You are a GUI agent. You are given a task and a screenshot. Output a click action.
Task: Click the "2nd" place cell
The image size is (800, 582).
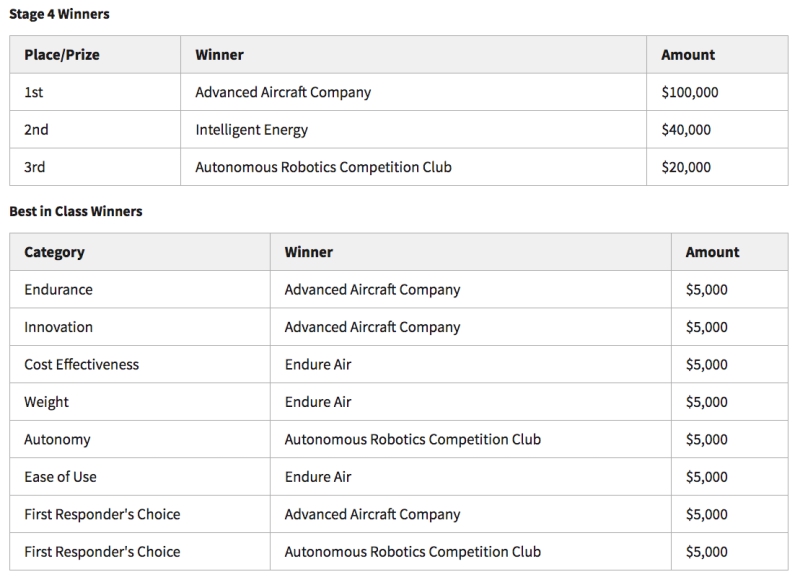37,130
